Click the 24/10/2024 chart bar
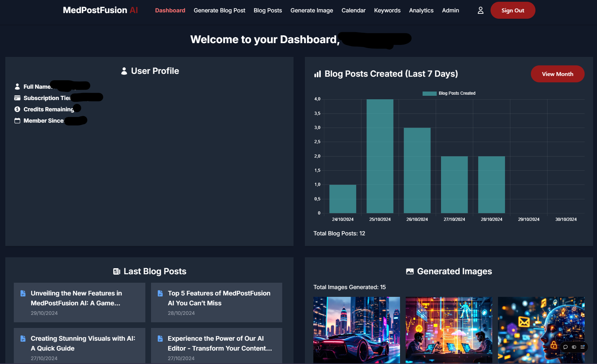The width and height of the screenshot is (597, 364). [x=343, y=199]
